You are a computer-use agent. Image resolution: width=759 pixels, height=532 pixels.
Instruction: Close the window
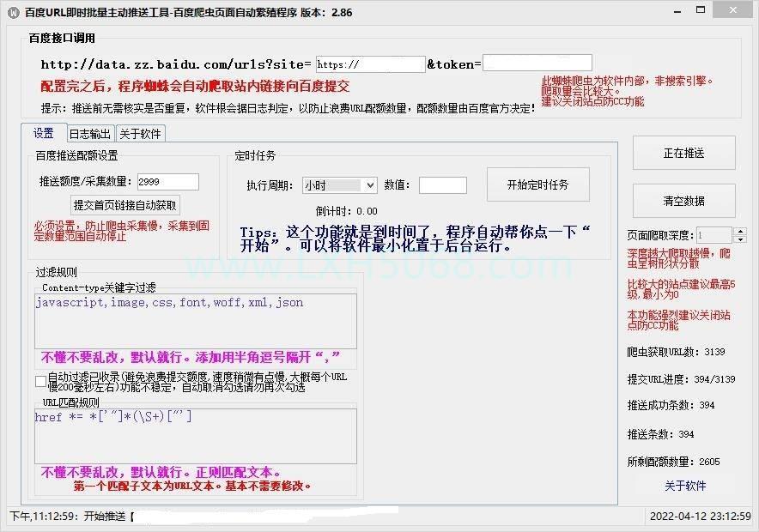pyautogui.click(x=733, y=10)
